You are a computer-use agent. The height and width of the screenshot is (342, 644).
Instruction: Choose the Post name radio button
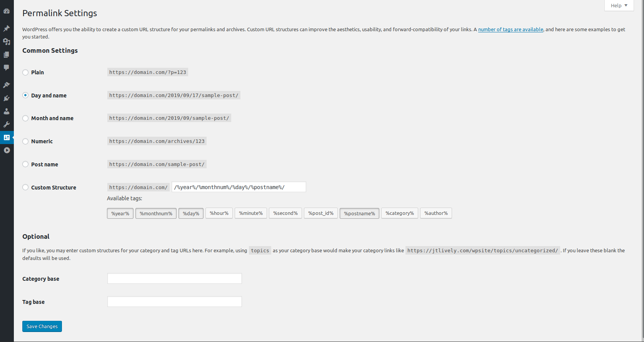tap(25, 164)
